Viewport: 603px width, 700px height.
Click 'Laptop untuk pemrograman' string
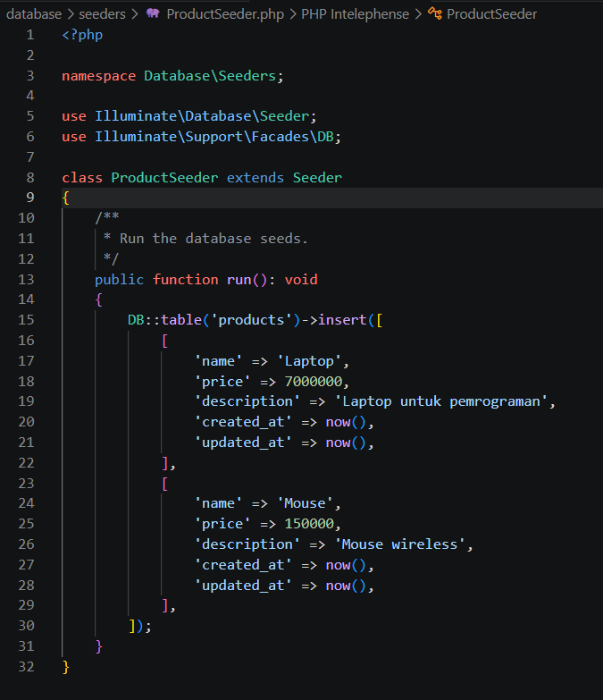click(441, 401)
